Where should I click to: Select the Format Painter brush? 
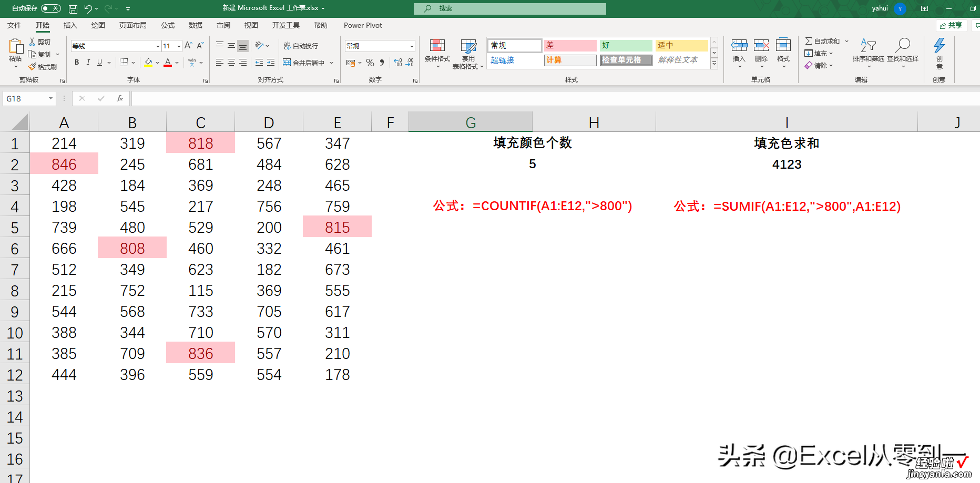pos(33,67)
